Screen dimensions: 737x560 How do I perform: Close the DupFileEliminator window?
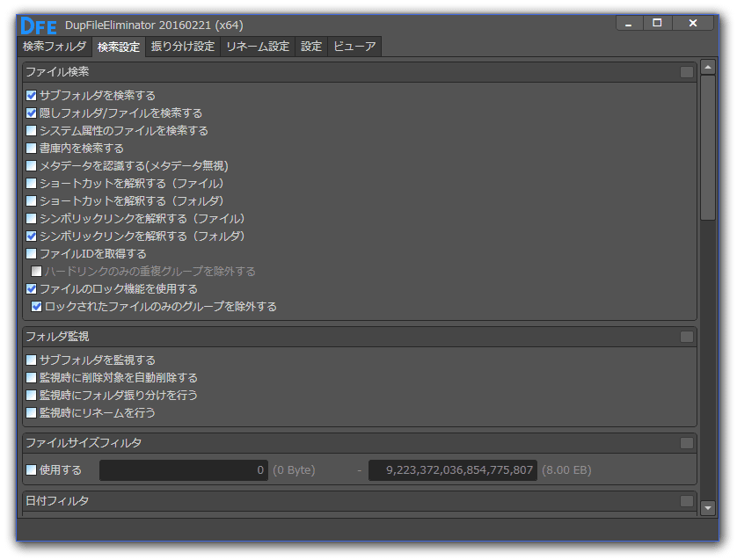pyautogui.click(x=693, y=23)
